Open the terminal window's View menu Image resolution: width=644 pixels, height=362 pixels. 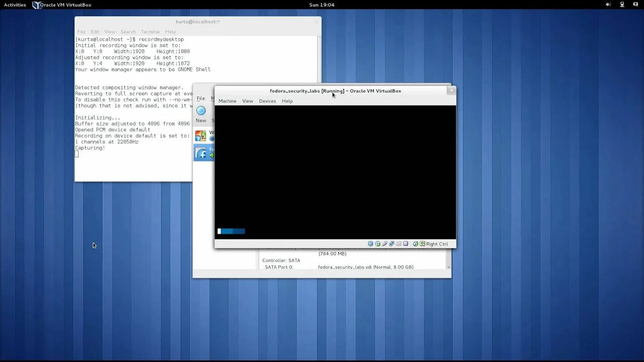[x=110, y=32]
